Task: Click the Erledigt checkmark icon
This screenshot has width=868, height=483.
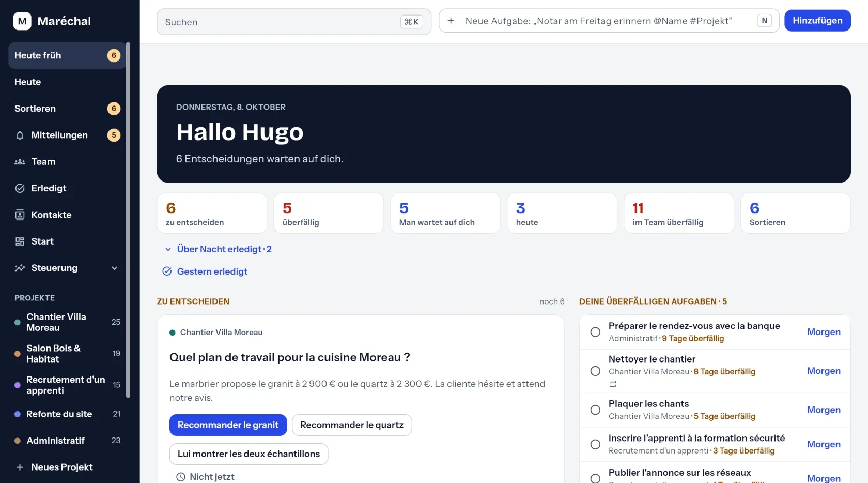Action: coord(20,188)
